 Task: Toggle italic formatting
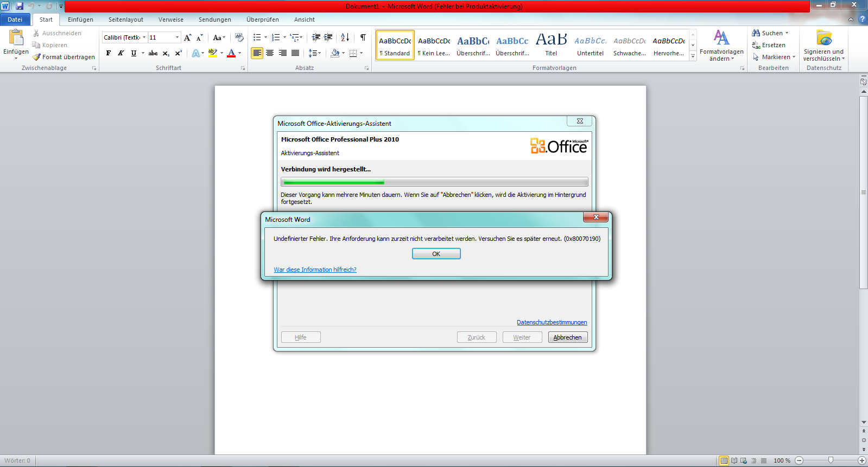pyautogui.click(x=121, y=53)
